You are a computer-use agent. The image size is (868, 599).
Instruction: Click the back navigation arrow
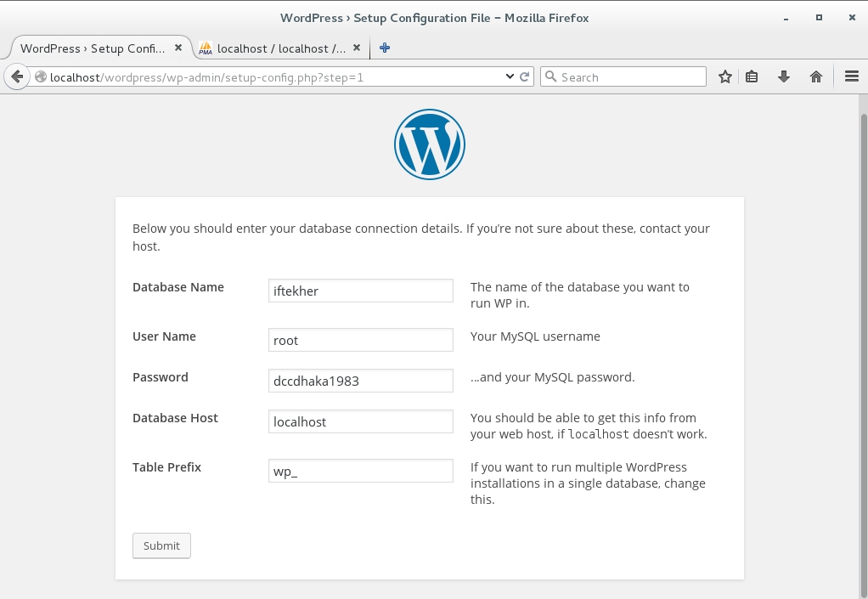point(16,76)
